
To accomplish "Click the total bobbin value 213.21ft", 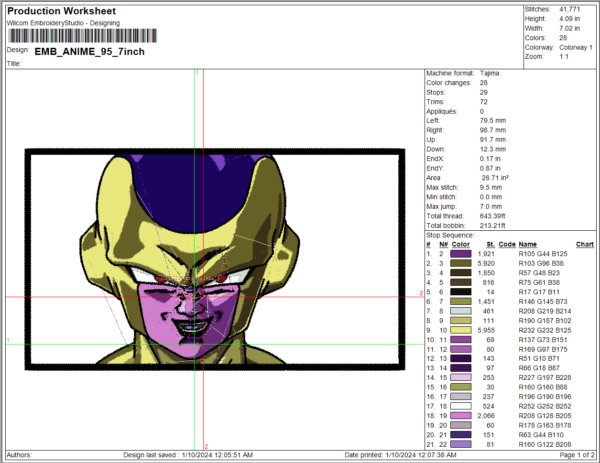I will 493,226.
